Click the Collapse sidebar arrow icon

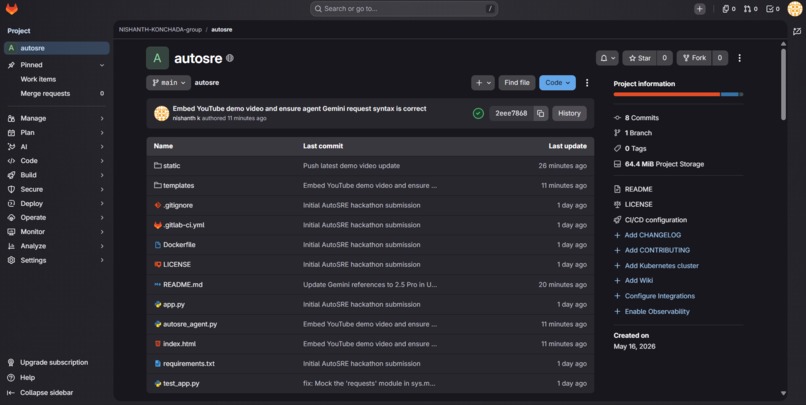[11, 393]
